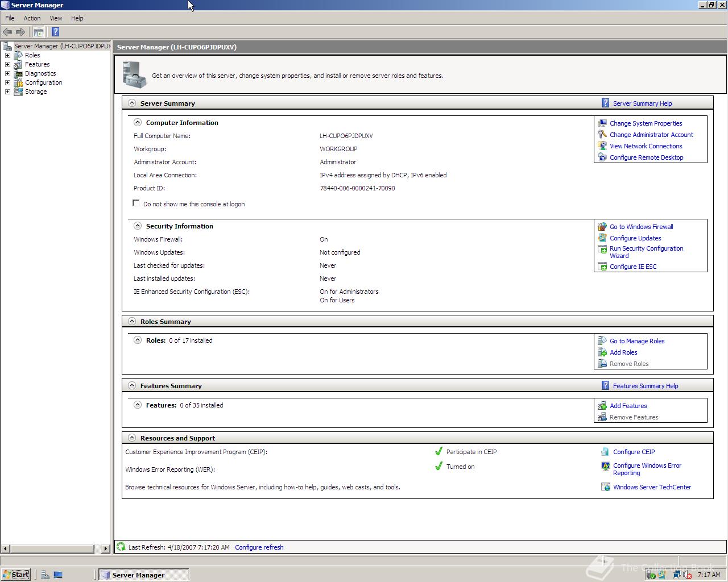Open the Change System Properties link
Screen dimensions: 728x582
coord(646,123)
